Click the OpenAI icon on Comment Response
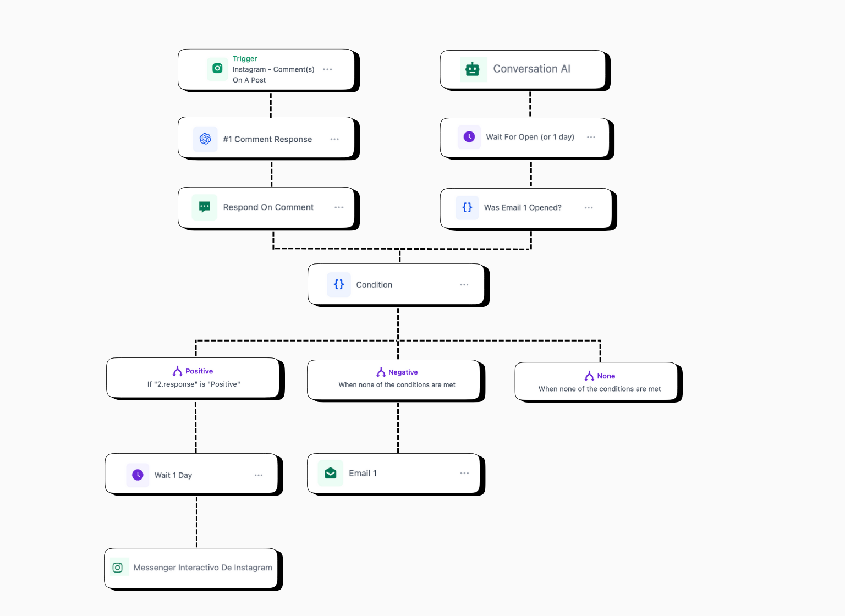 (205, 139)
